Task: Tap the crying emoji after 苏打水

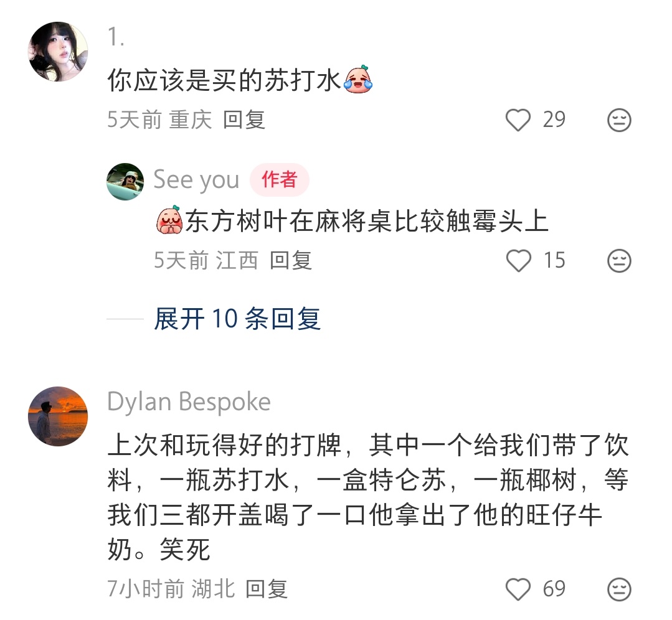Action: click(358, 79)
